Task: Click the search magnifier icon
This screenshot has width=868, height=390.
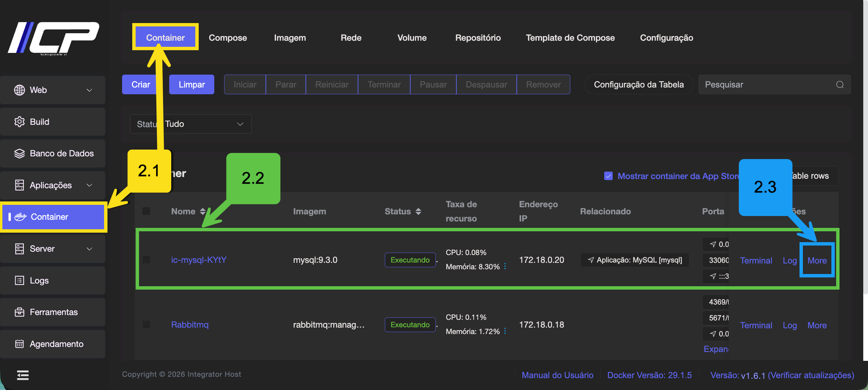Action: pos(840,85)
